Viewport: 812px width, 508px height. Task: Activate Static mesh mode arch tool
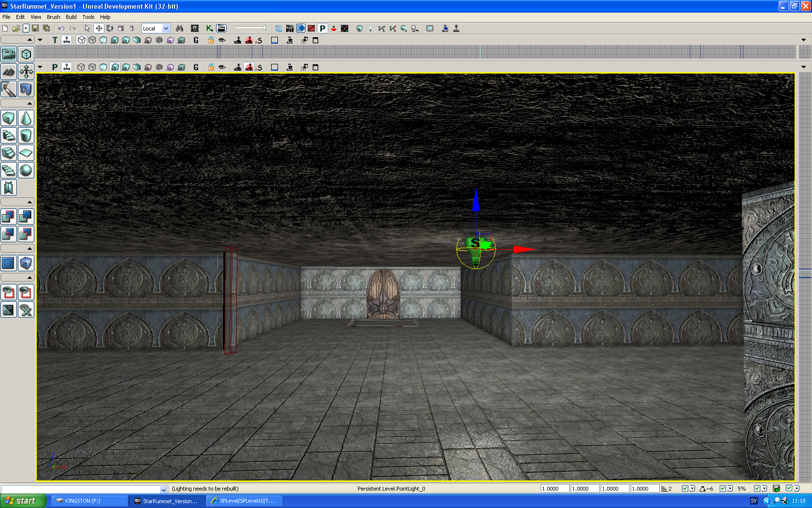point(26,89)
